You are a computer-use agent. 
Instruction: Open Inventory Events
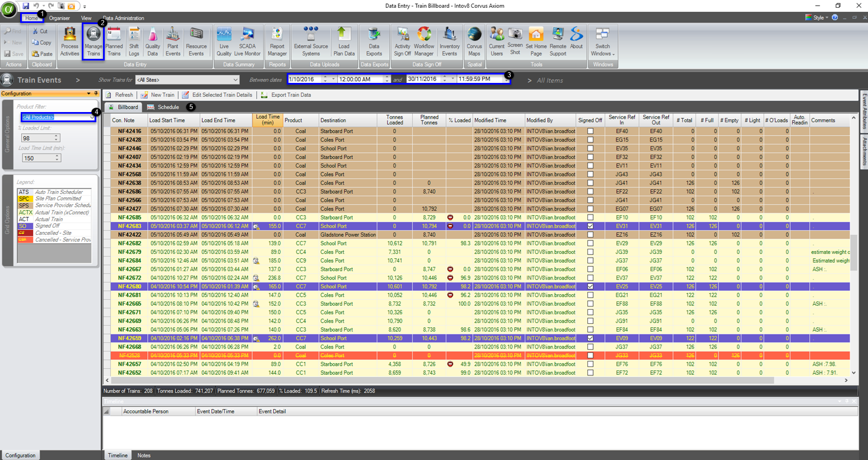(x=449, y=41)
